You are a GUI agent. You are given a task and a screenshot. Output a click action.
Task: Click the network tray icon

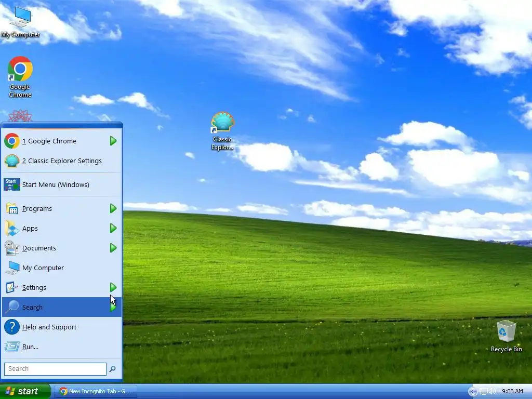tap(484, 391)
